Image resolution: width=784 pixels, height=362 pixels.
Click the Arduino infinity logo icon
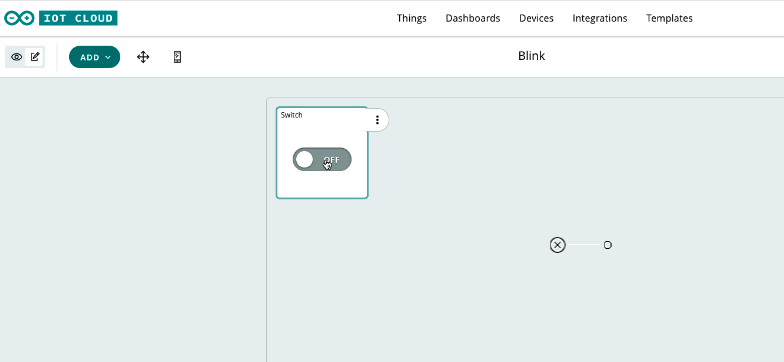(x=19, y=18)
